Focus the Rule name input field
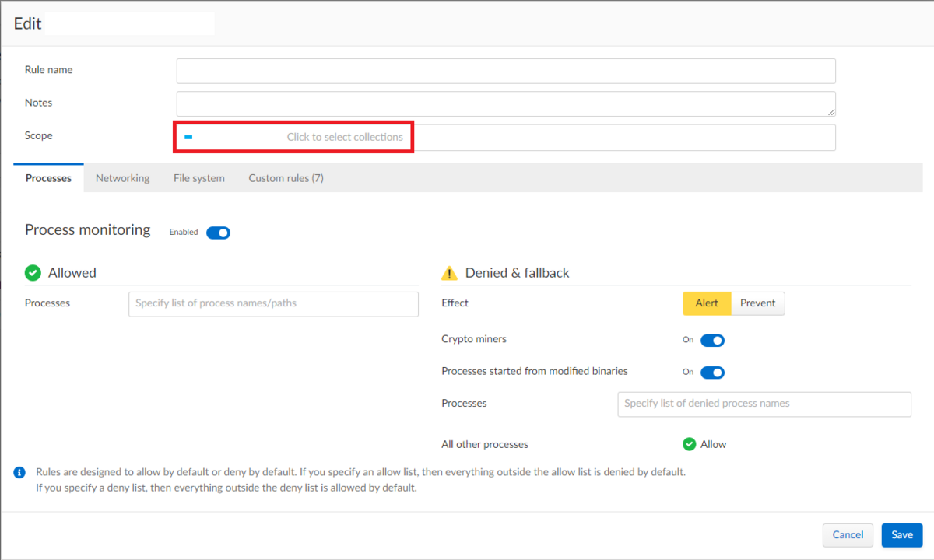This screenshot has width=934, height=560. click(x=506, y=71)
